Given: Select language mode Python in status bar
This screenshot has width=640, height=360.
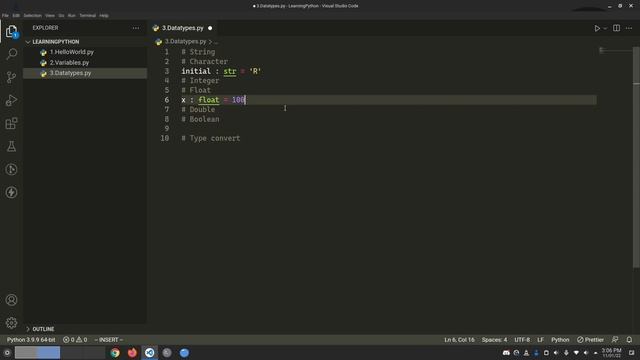Looking at the screenshot, I should 560,340.
